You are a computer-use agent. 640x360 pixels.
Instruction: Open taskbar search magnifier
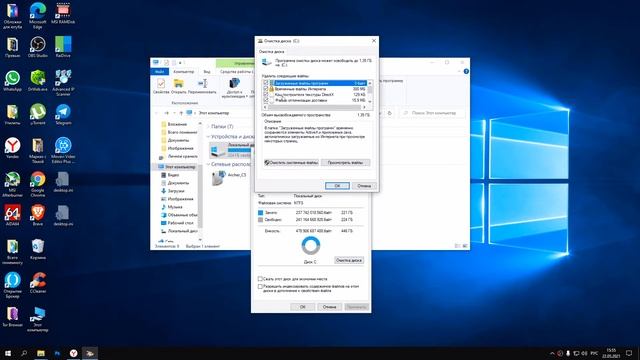[x=24, y=353]
